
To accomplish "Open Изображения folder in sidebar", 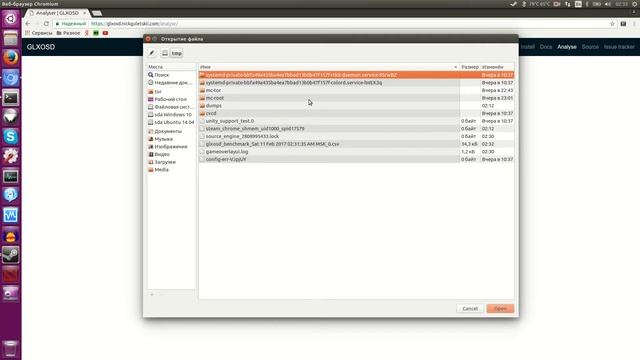I will 171,147.
